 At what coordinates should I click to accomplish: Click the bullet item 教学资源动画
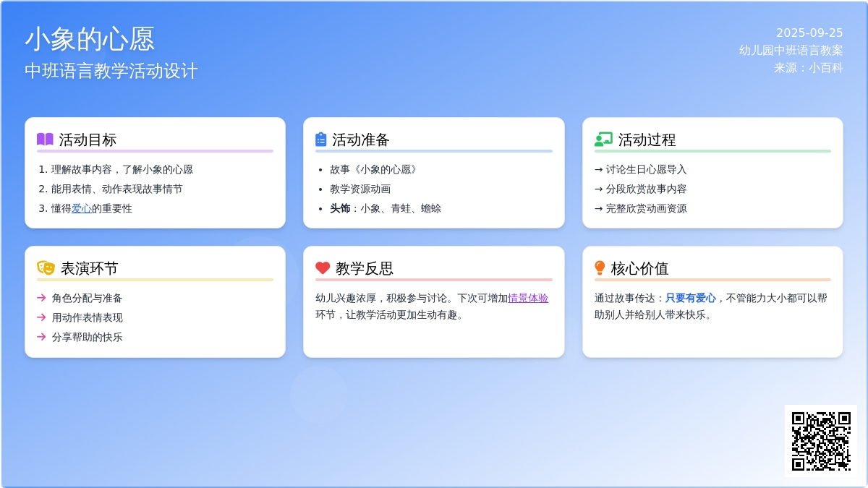[360, 189]
